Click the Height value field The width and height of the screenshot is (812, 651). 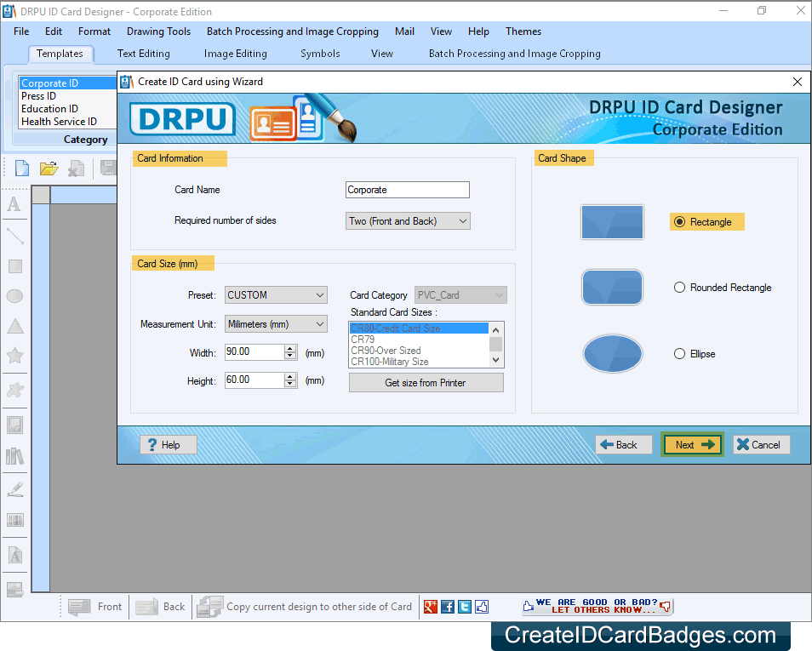point(254,380)
